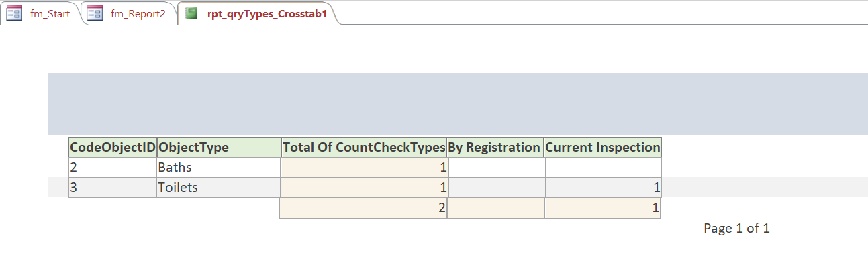Select CodeObjectID cell with value 2

coord(113,167)
